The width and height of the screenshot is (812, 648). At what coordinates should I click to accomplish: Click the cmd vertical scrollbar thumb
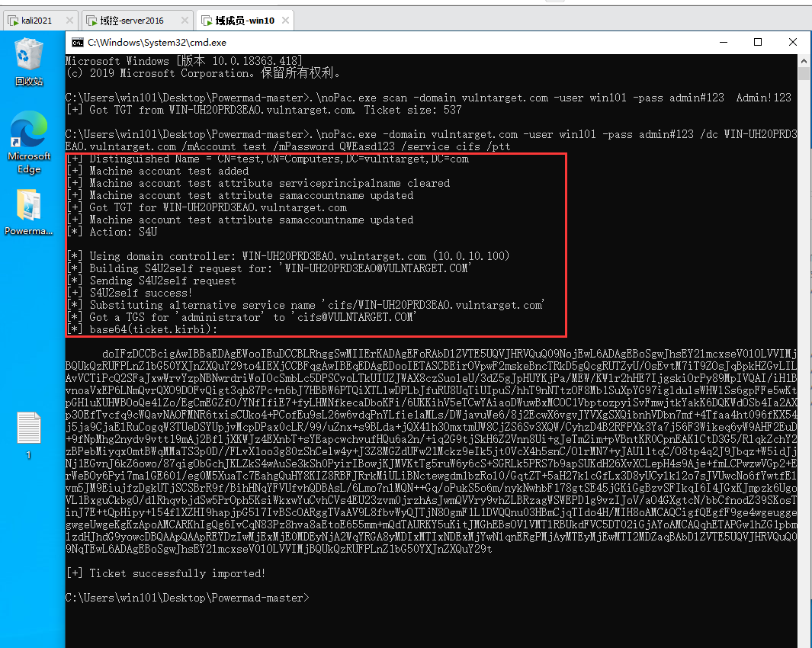click(804, 73)
